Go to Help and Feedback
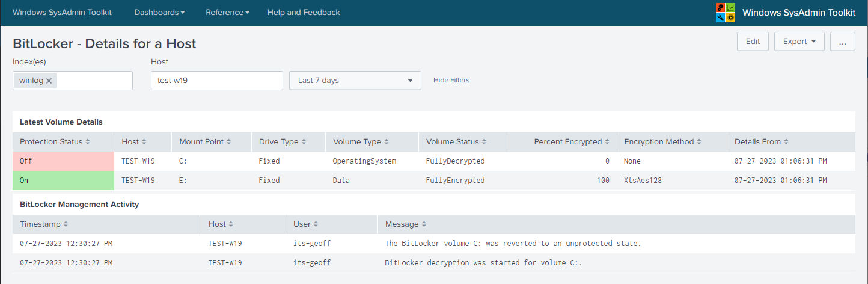The width and height of the screenshot is (868, 284). [x=304, y=13]
